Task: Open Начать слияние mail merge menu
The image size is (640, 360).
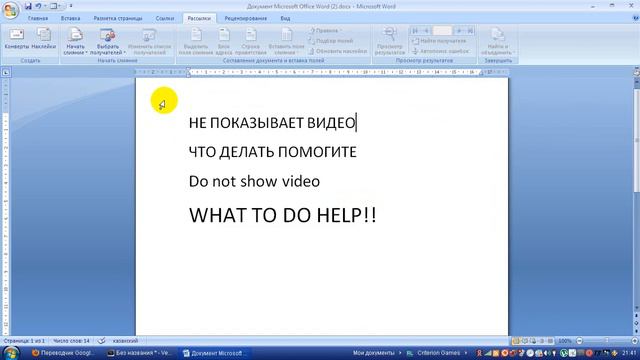Action: point(75,41)
